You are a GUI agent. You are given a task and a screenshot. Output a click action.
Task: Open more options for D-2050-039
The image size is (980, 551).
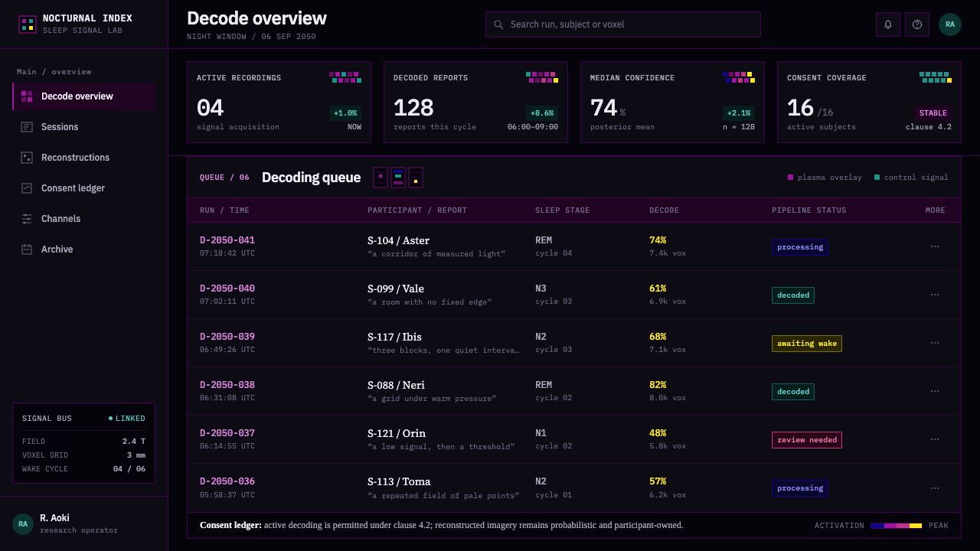[x=935, y=343]
